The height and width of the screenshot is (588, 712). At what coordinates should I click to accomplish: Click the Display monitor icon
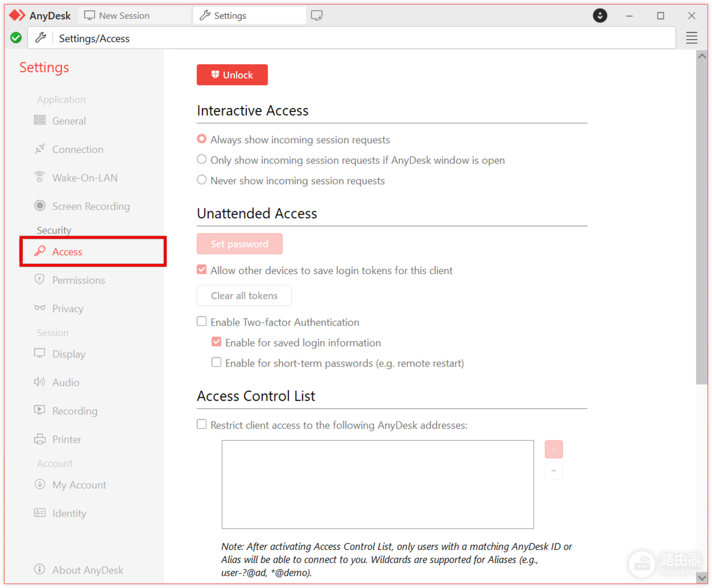tap(40, 354)
